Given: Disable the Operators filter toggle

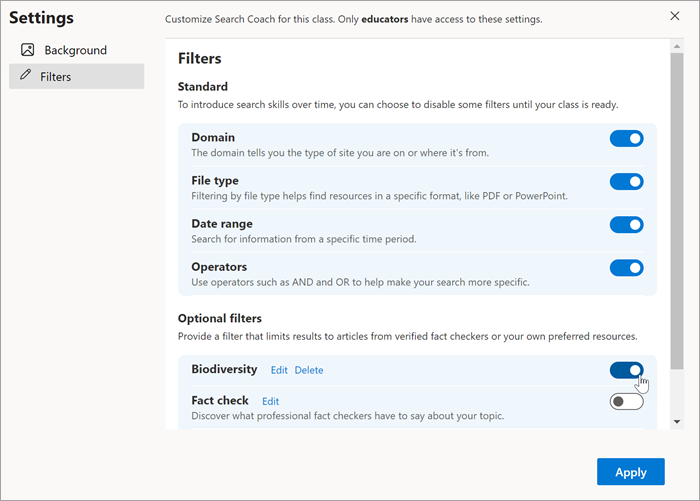Looking at the screenshot, I should [626, 268].
